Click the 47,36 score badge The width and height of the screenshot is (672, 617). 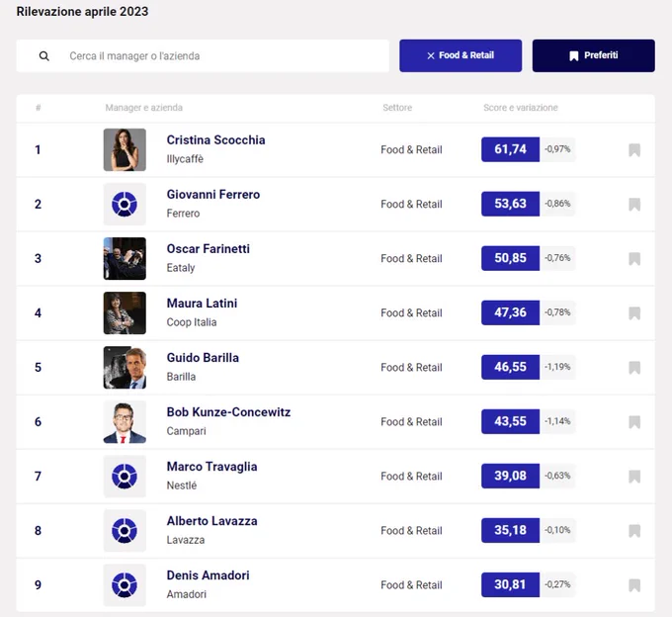click(x=510, y=312)
